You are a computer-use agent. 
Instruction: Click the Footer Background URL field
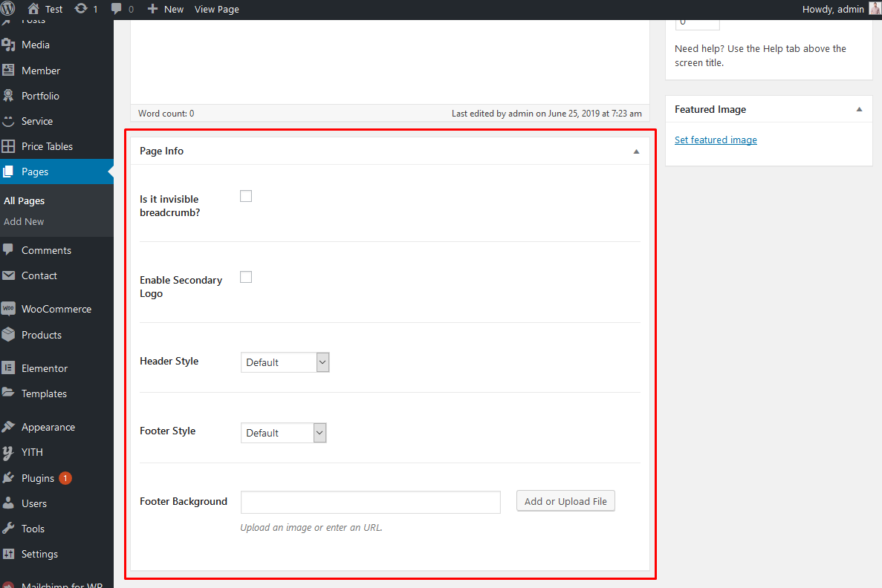pyautogui.click(x=370, y=502)
